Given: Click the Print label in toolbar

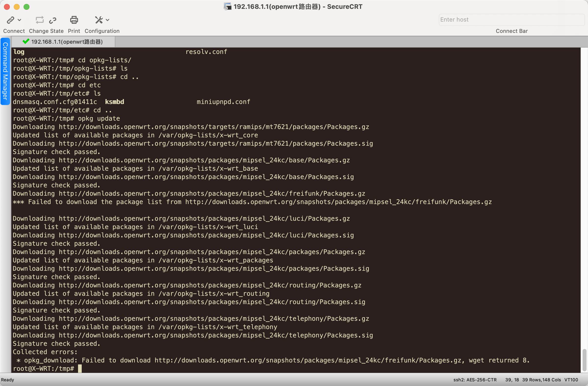Looking at the screenshot, I should point(74,31).
